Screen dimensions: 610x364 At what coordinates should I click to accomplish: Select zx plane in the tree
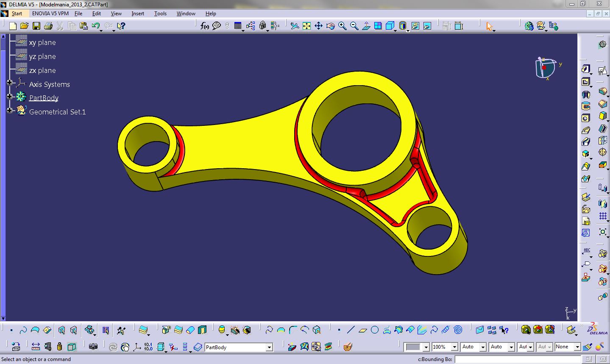[x=42, y=70]
